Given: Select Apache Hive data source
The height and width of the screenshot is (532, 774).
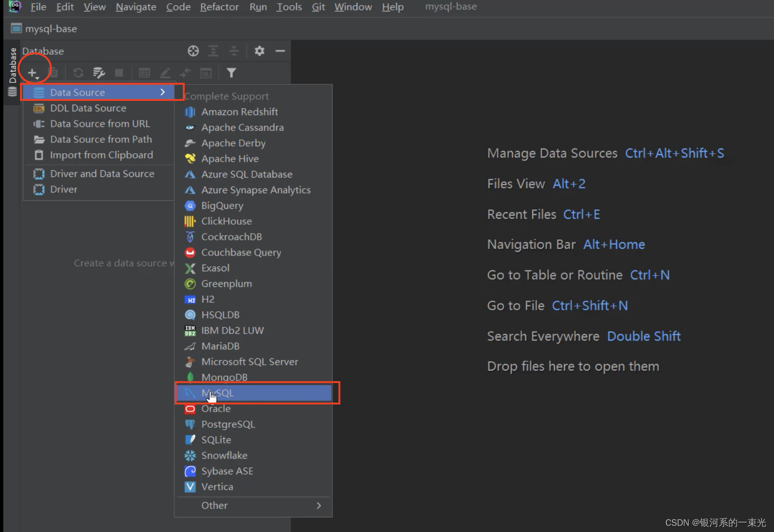Looking at the screenshot, I should coord(254,159).
